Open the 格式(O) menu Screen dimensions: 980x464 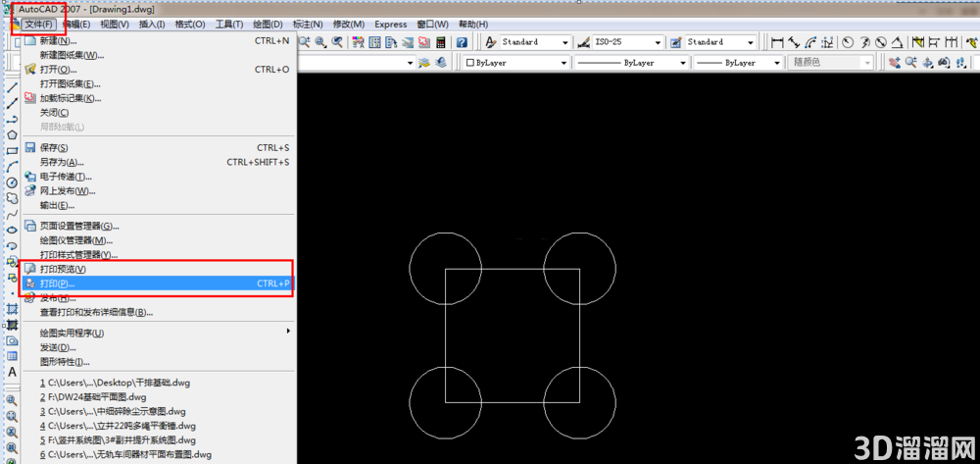(190, 25)
